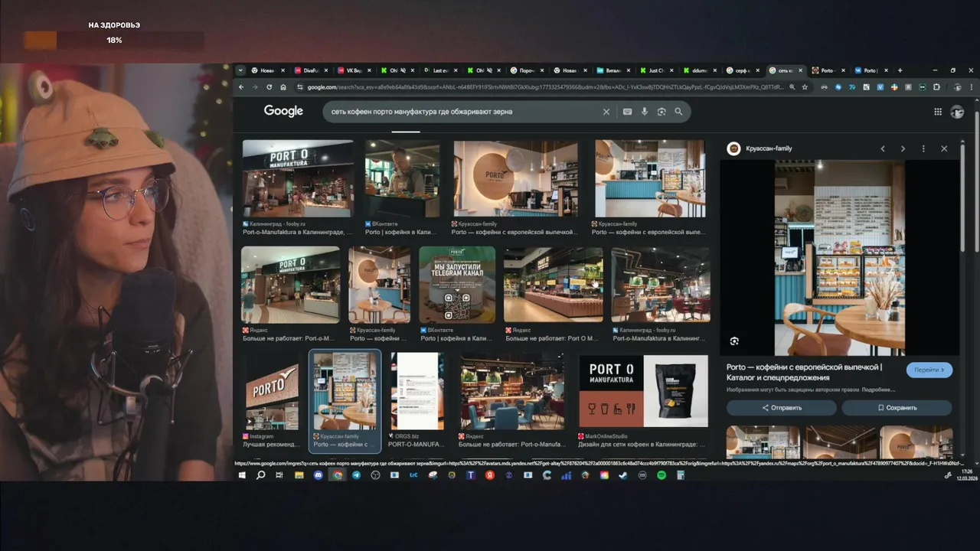Click the search query input field
The height and width of the screenshot is (551, 980).
(463, 112)
